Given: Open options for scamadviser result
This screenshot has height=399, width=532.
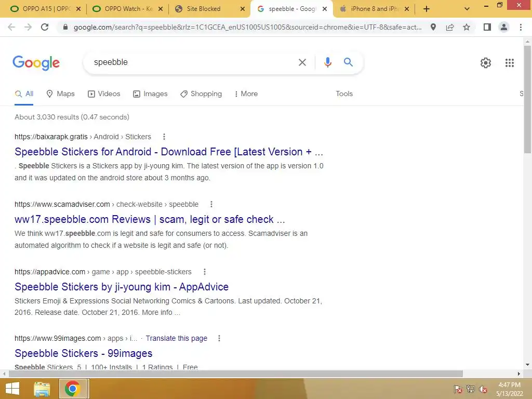Looking at the screenshot, I should click(x=211, y=204).
